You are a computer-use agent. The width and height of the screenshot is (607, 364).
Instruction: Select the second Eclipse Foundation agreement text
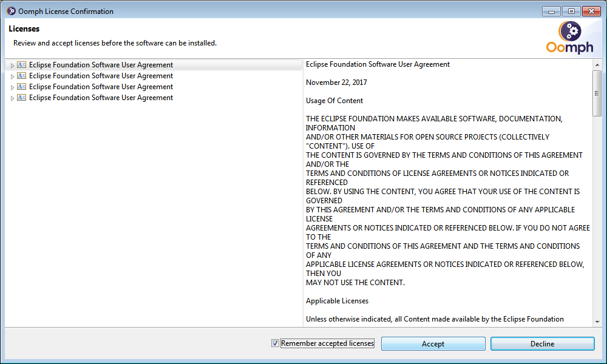(101, 76)
